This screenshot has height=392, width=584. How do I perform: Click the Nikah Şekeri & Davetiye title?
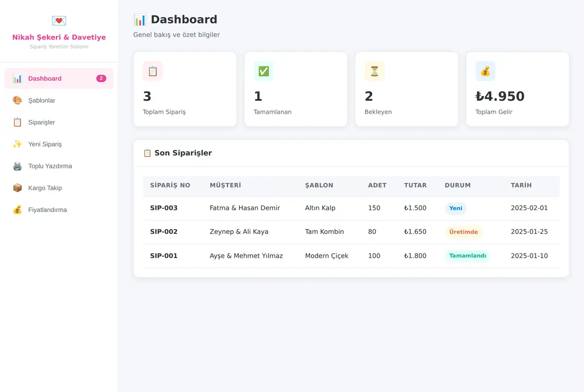[x=59, y=37]
